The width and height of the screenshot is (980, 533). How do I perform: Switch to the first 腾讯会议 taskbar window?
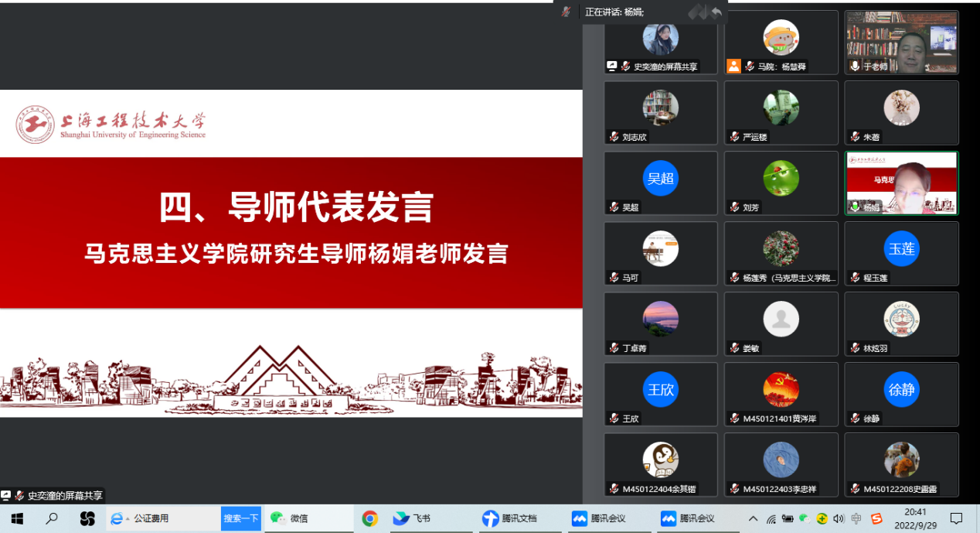pyautogui.click(x=599, y=518)
